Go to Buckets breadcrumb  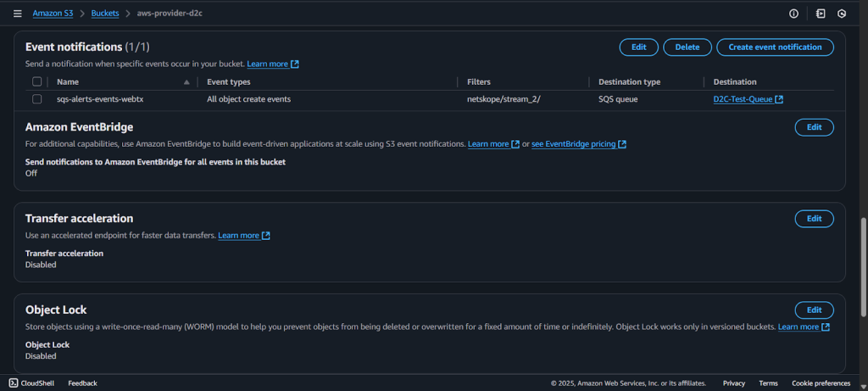coord(105,14)
